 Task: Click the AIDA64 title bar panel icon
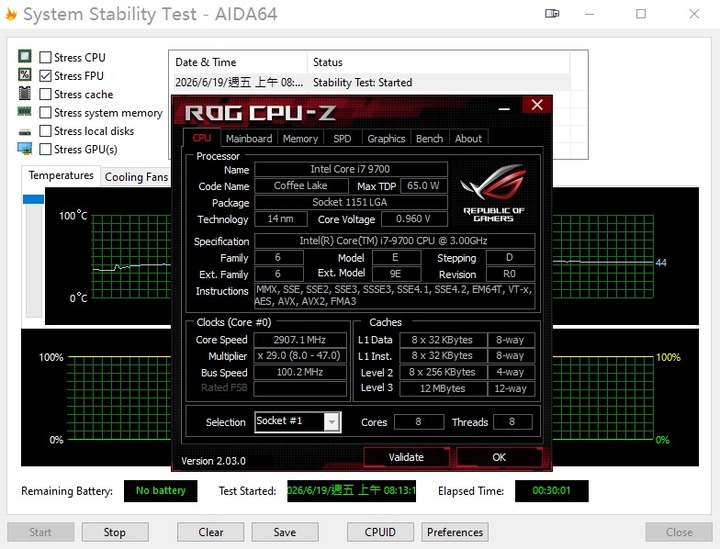552,14
